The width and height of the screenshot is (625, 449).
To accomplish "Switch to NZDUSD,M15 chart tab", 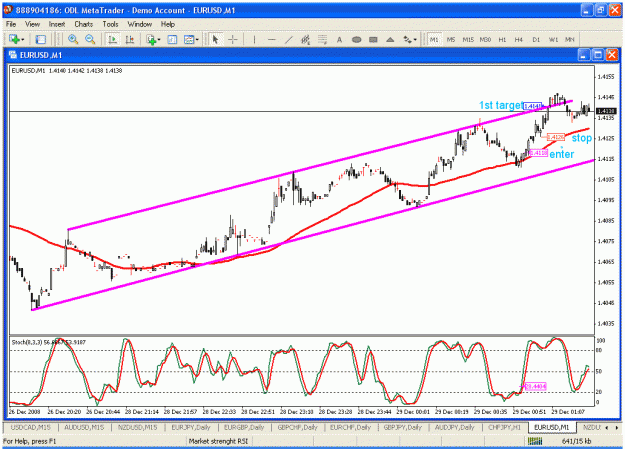I will (138, 427).
